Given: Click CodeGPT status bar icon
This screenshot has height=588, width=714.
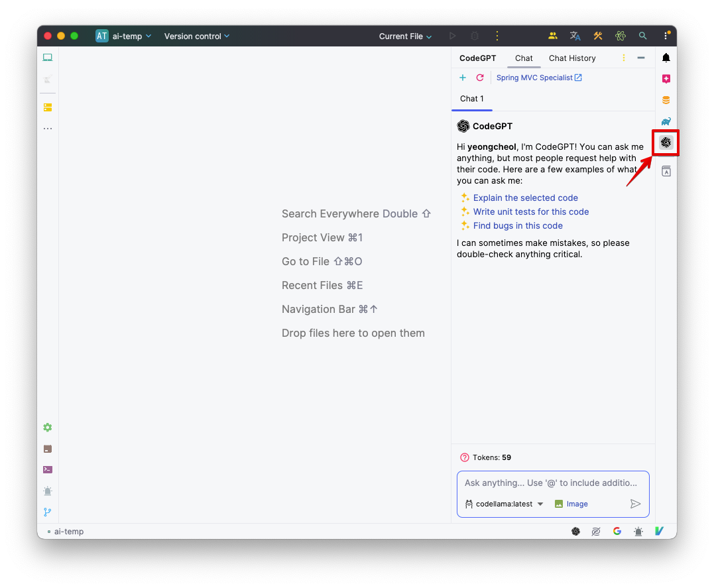Looking at the screenshot, I should (x=575, y=531).
